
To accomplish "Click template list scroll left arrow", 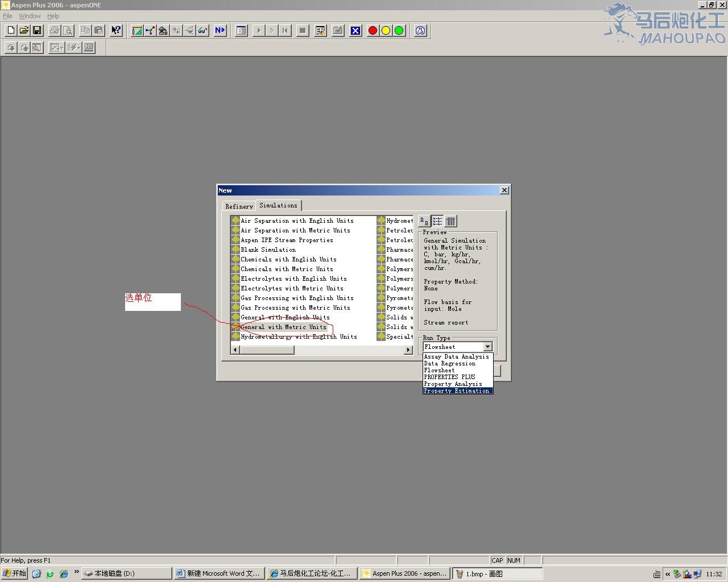I will pyautogui.click(x=235, y=350).
